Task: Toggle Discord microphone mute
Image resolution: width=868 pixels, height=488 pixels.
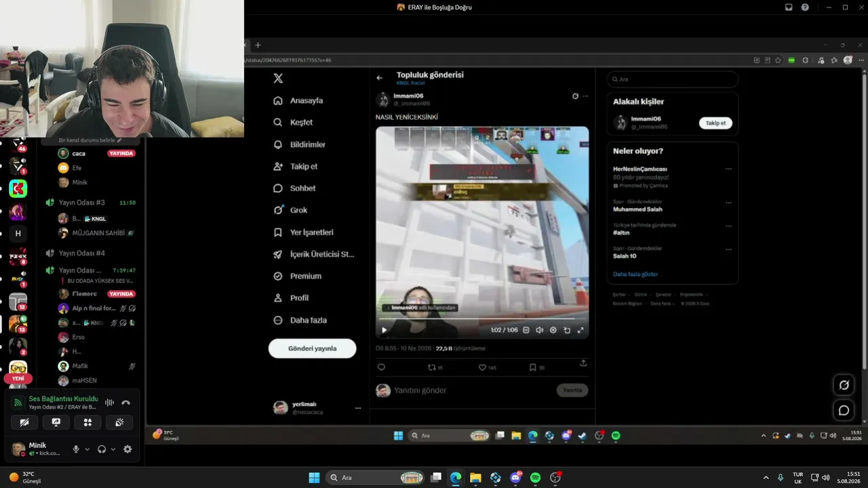Action: click(76, 449)
